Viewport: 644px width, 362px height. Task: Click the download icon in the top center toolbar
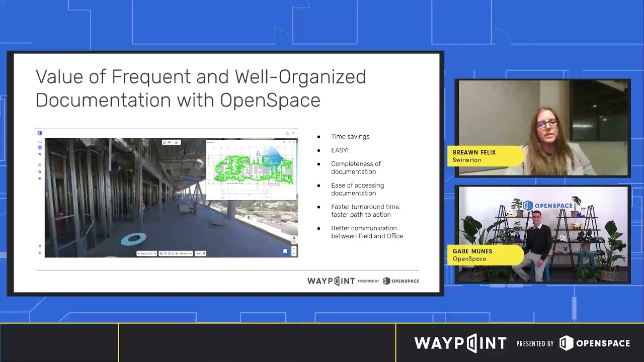176,142
